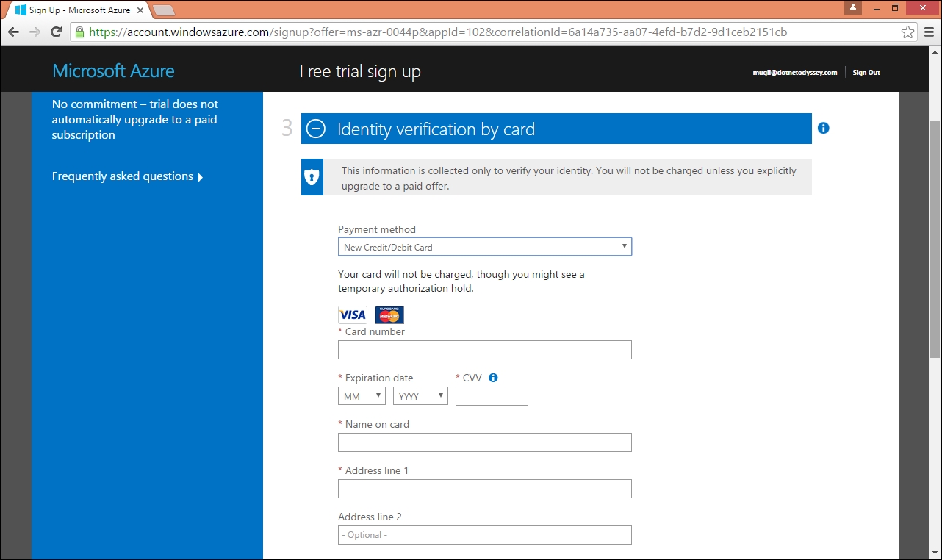
Task: Open the Payment method dropdown
Action: coord(485,247)
